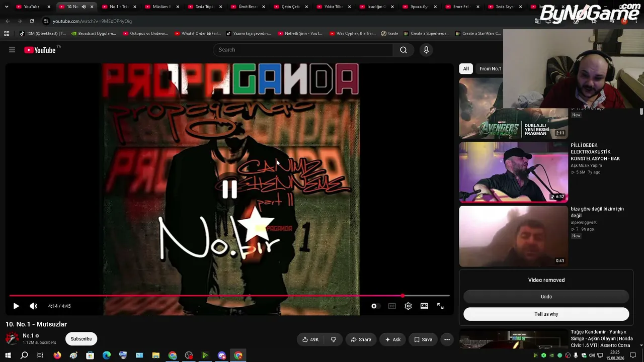Open the No.1 channel name link

pyautogui.click(x=28, y=335)
